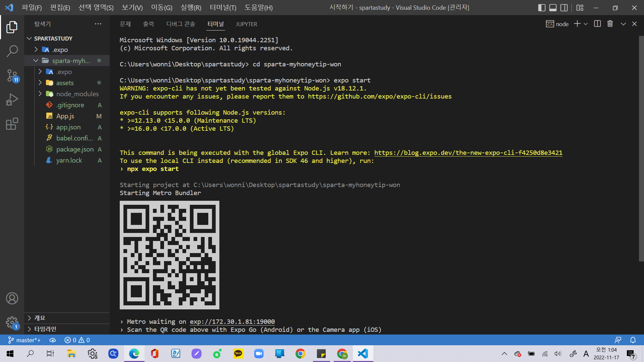Toggle the primary side bar layout
This screenshot has width=644, height=362.
(x=542, y=7)
